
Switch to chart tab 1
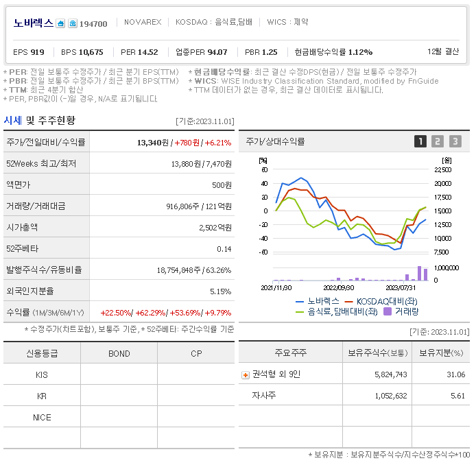[420, 141]
